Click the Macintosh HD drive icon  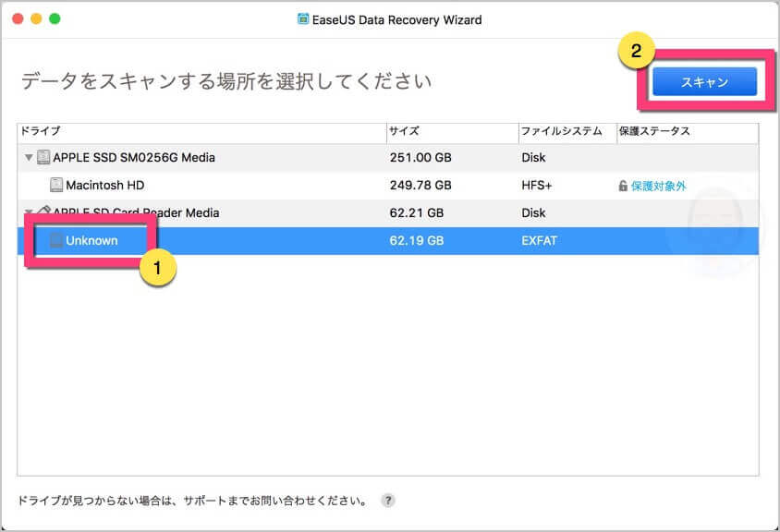click(x=56, y=185)
